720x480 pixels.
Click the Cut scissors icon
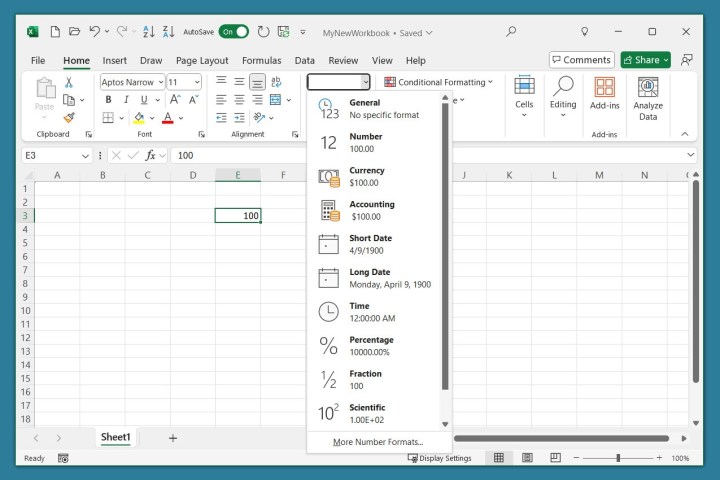click(69, 82)
